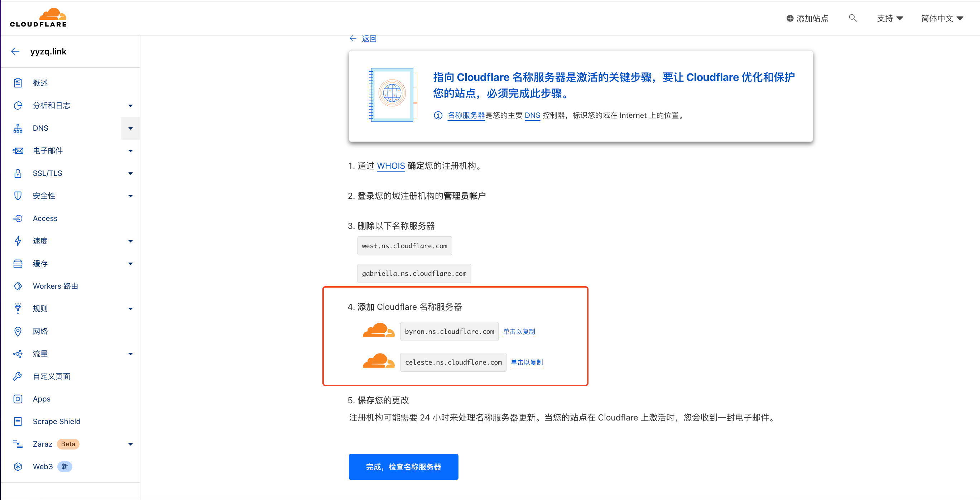Click the 安全性 shield icon
The height and width of the screenshot is (500, 980).
point(18,196)
